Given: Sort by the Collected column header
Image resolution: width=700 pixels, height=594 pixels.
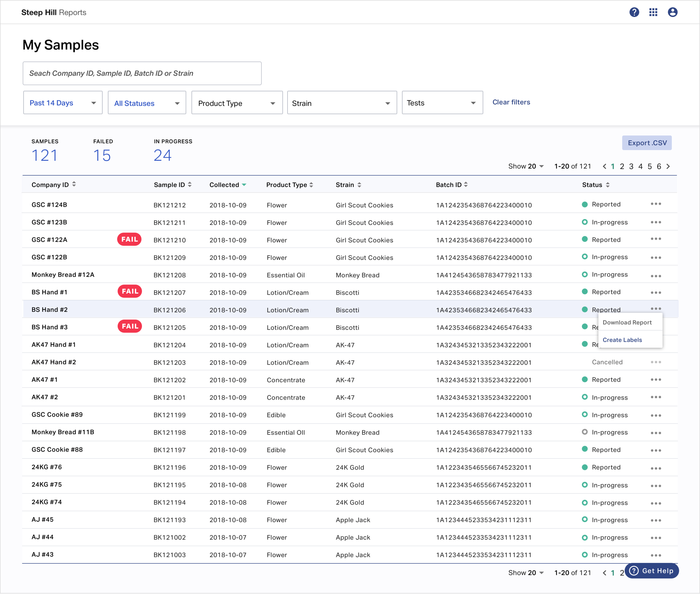Looking at the screenshot, I should pos(228,185).
